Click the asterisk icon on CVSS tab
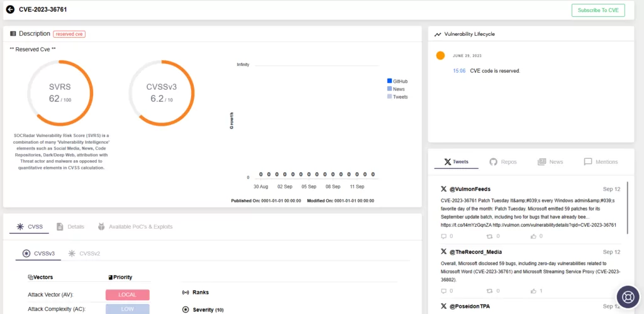Viewport: 644px width, 314px height. (x=19, y=227)
